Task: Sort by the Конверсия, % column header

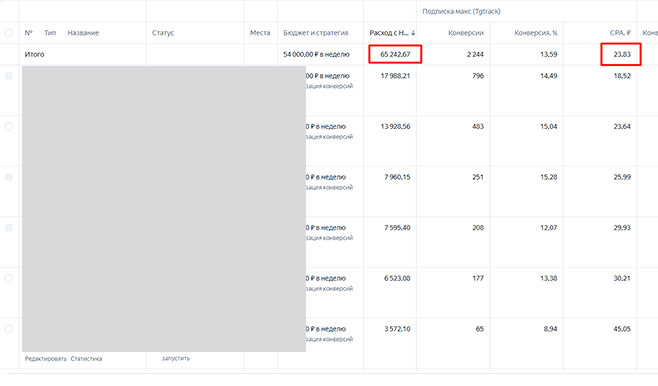Action: pyautogui.click(x=536, y=33)
